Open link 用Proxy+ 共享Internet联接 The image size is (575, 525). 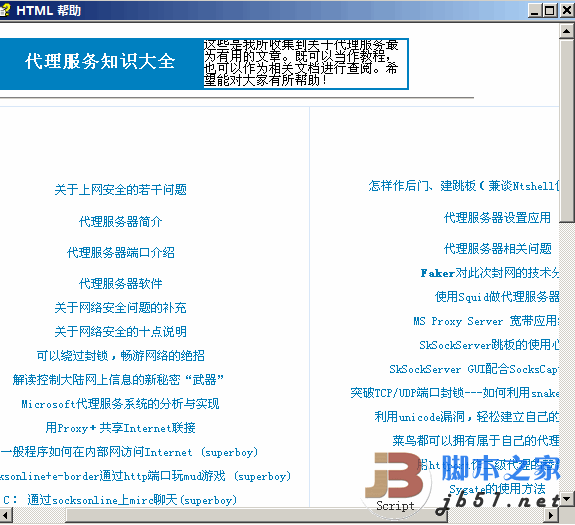(120, 428)
